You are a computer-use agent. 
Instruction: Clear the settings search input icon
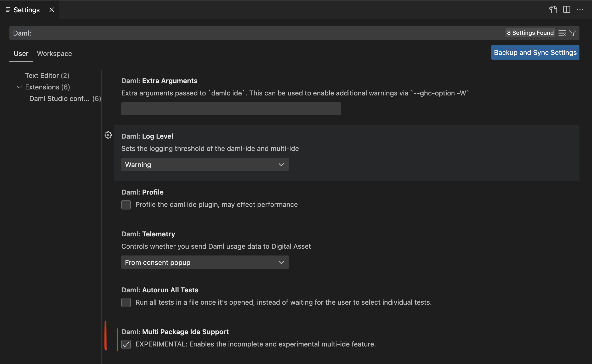pos(562,33)
